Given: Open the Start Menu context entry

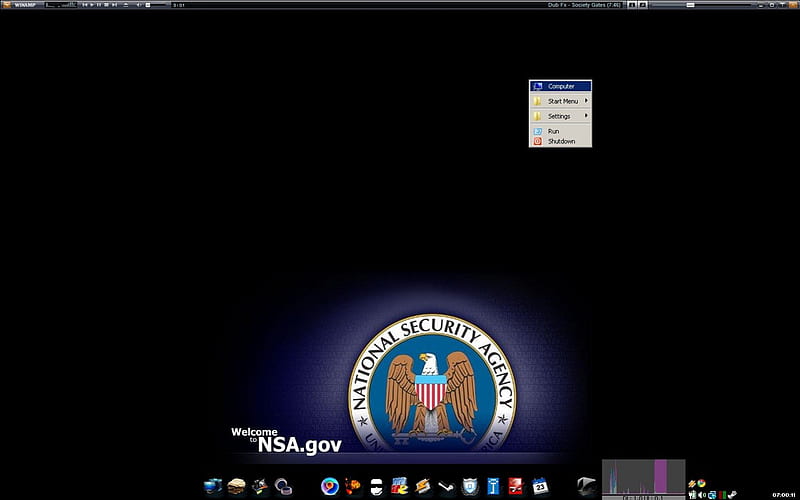Looking at the screenshot, I should (x=560, y=101).
